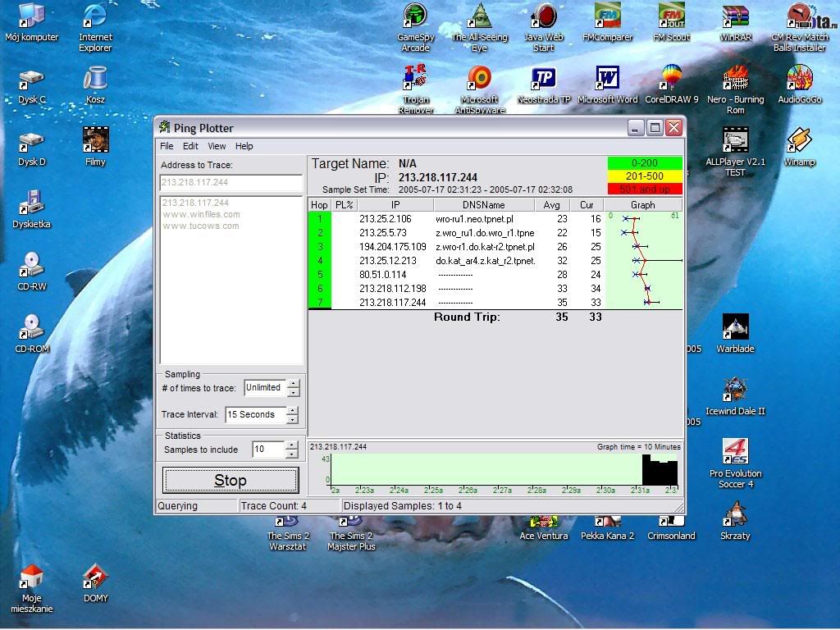
Task: Open the Nero - Burning Rom shortcut
Action: pyautogui.click(x=735, y=79)
